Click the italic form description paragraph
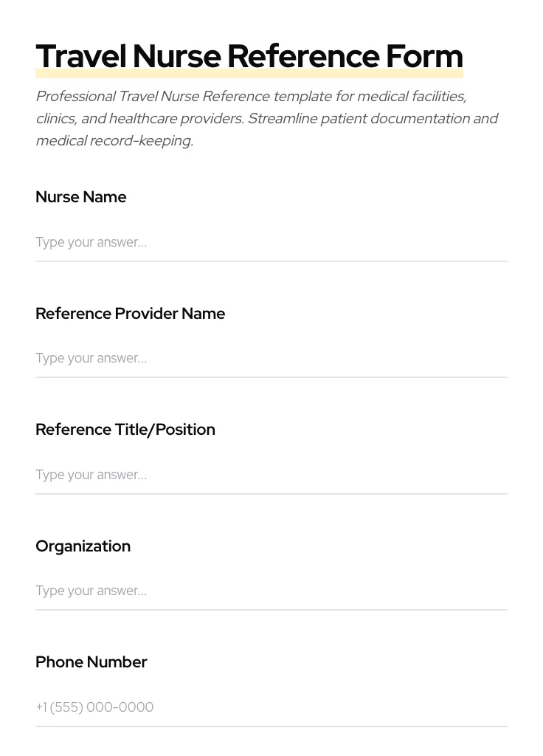Image resolution: width=543 pixels, height=756 pixels. (x=267, y=118)
